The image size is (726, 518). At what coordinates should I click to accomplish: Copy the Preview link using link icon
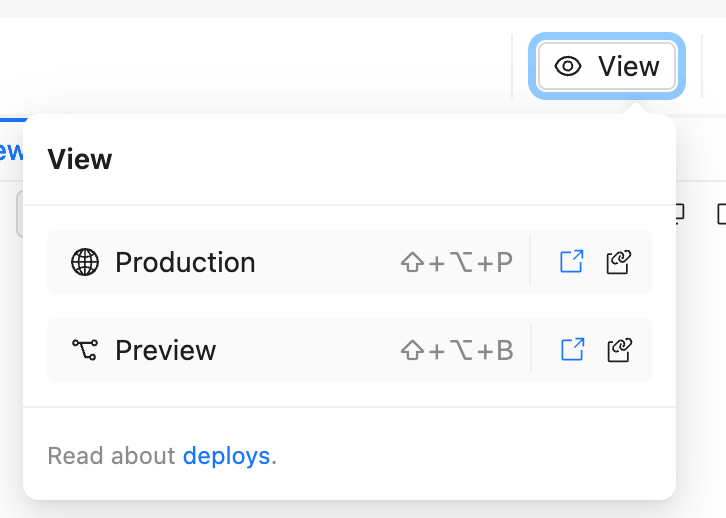(620, 350)
